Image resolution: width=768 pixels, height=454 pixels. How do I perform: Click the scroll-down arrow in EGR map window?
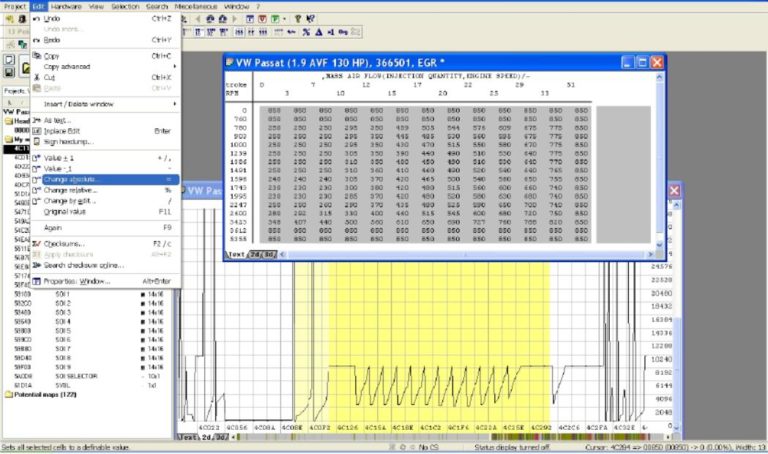659,245
